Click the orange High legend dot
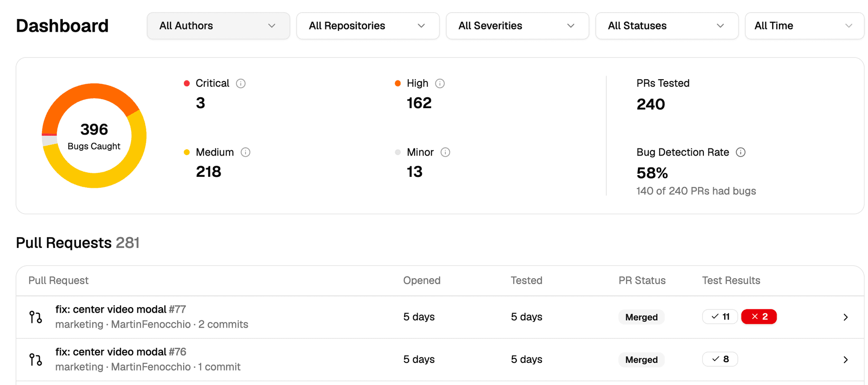 click(398, 83)
